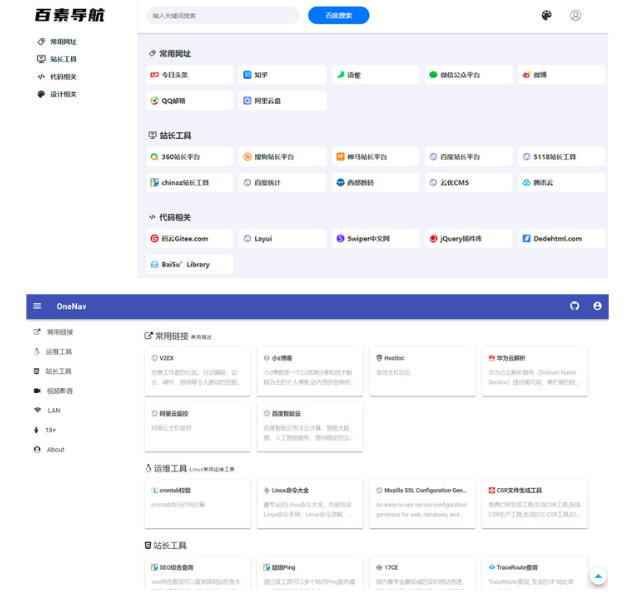The width and height of the screenshot is (644, 597).
Task: Select LAN in the OneNav sidebar
Action: (x=53, y=410)
